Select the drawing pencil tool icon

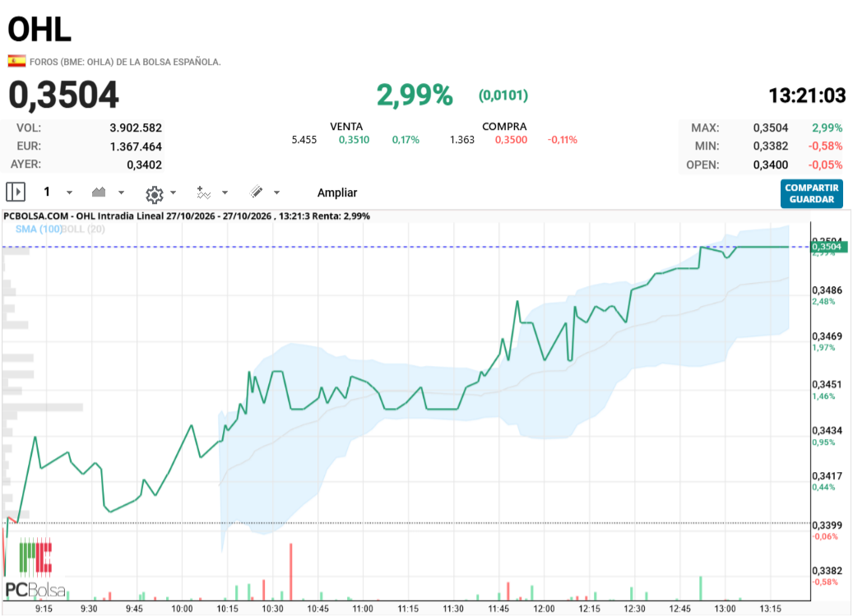click(x=256, y=192)
